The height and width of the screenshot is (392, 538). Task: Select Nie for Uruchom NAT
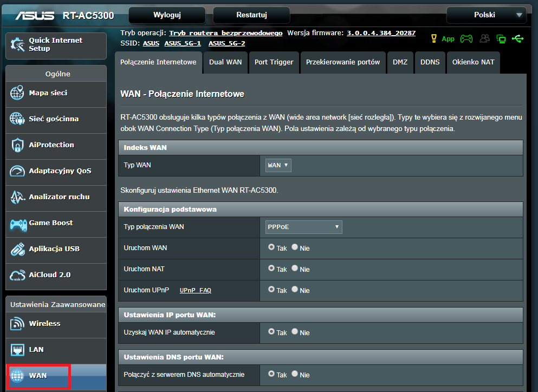[295, 268]
